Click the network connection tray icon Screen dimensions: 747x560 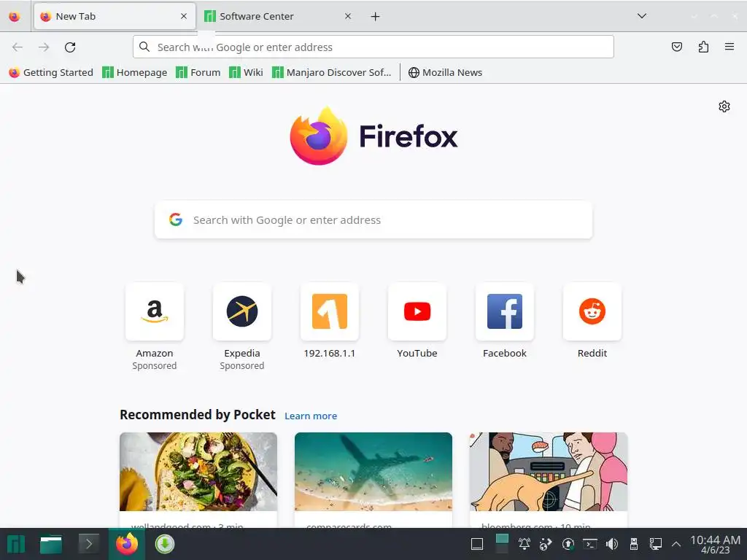point(656,544)
